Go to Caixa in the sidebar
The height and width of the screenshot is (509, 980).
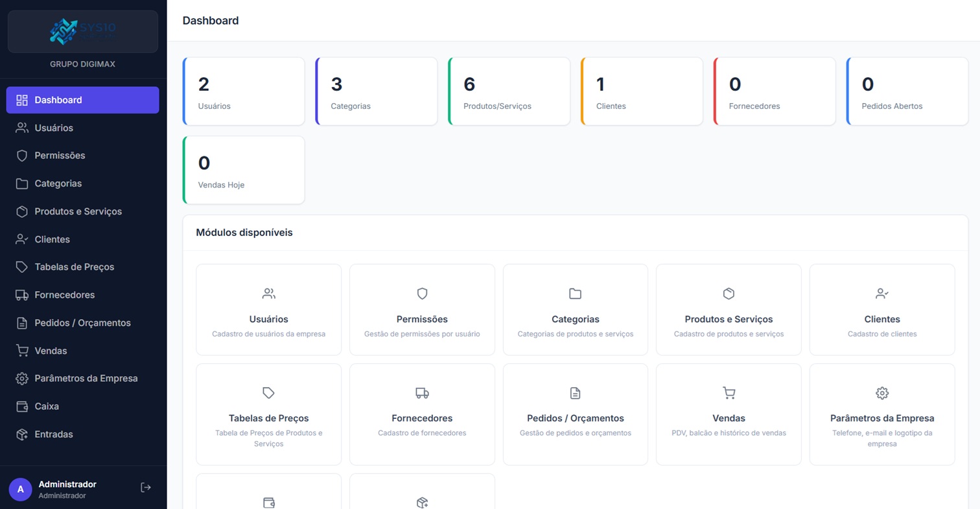tap(82, 407)
